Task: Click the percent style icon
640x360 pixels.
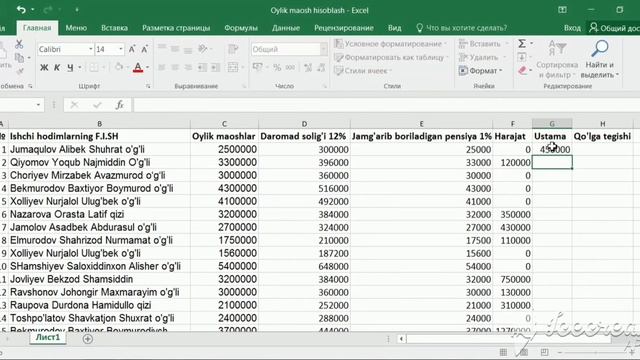Action: 277,67
